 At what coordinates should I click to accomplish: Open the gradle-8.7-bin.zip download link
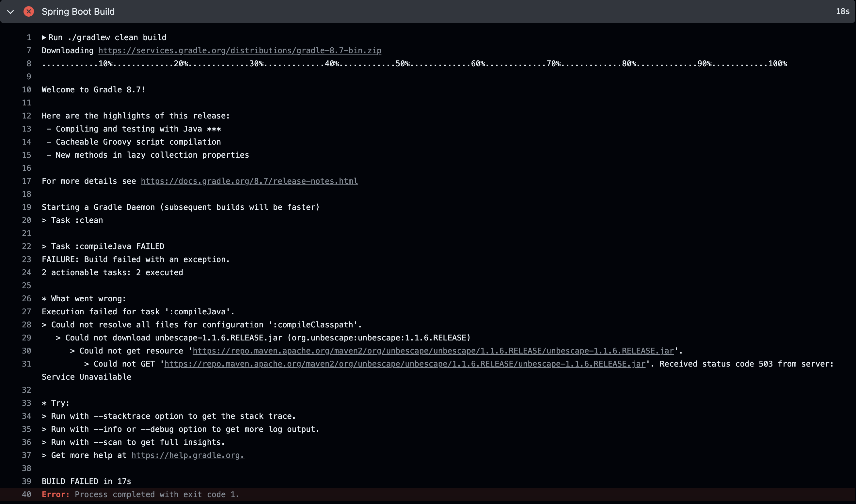point(240,51)
